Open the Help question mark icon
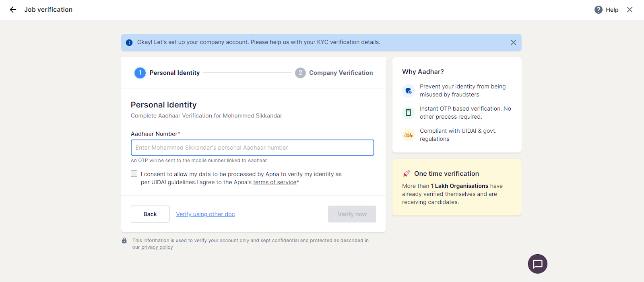Viewport: 644px width, 282px height. [599, 10]
